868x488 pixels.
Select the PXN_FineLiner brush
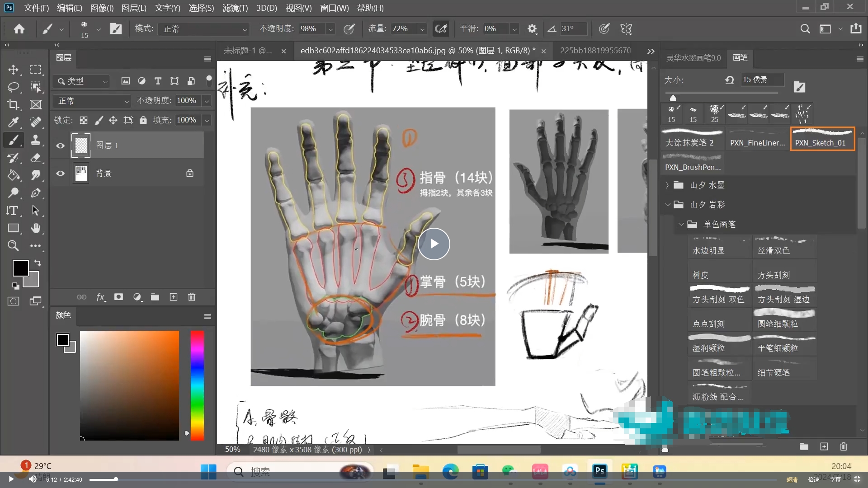click(757, 138)
